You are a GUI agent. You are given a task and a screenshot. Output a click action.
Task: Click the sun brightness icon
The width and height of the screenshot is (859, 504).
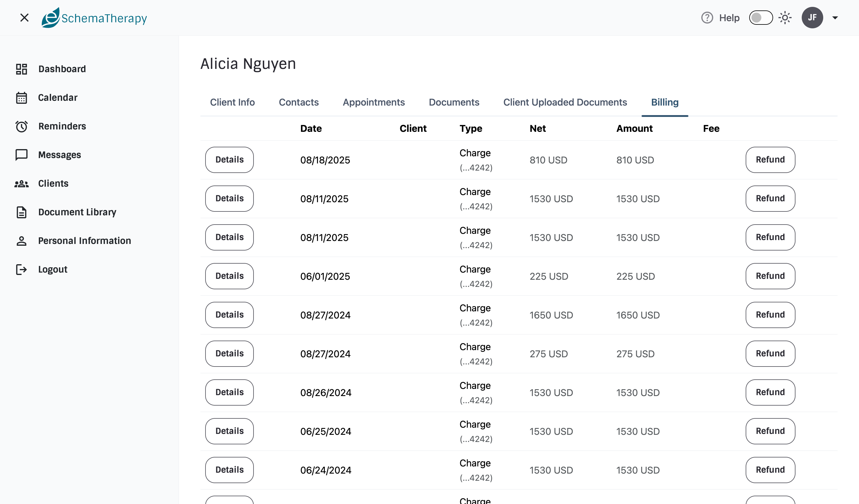785,18
